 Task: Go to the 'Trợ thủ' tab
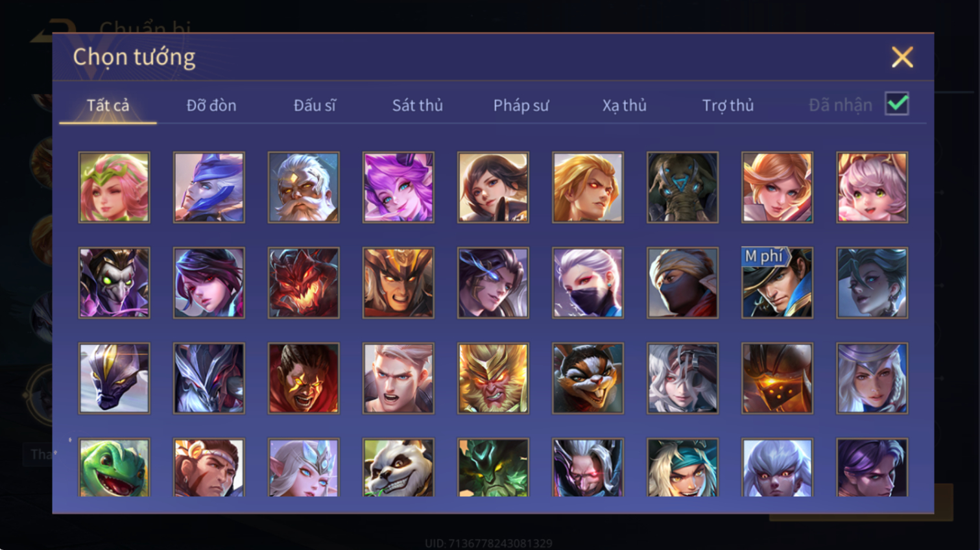point(728,105)
